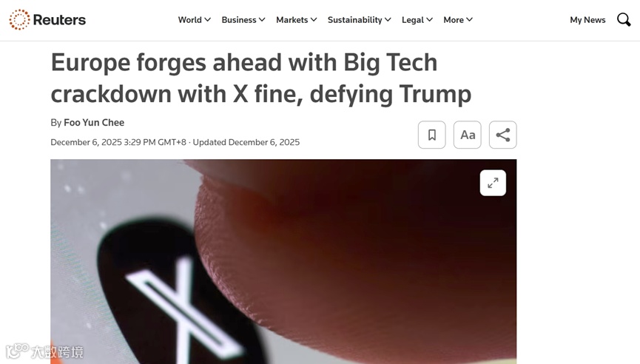
Task: Open the Markets dropdown chevron
Action: point(314,19)
